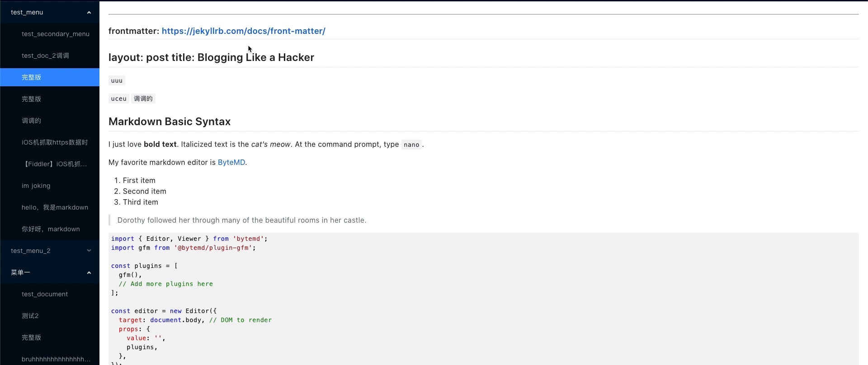Click the comment Add more plugins here

click(166, 284)
